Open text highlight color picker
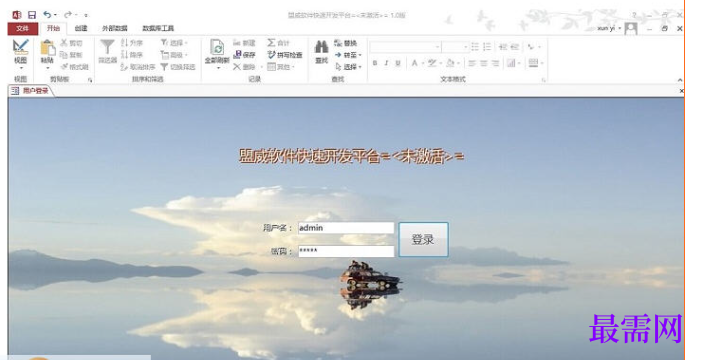701x360 pixels. click(x=434, y=63)
